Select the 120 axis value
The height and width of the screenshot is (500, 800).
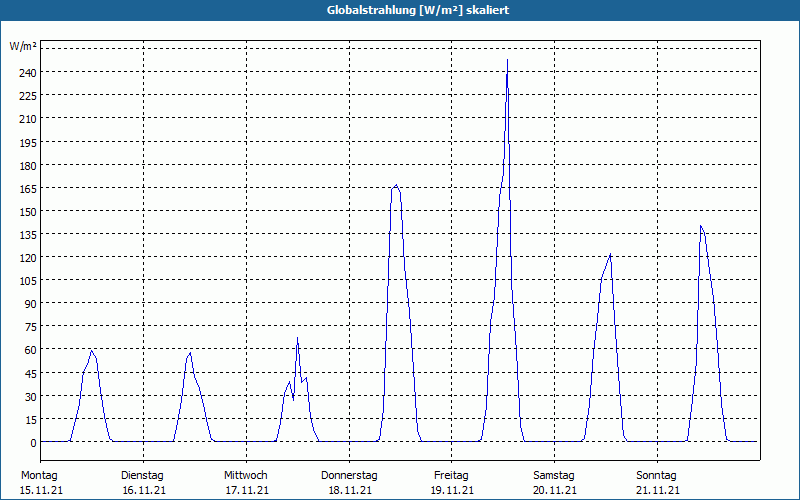pyautogui.click(x=28, y=258)
